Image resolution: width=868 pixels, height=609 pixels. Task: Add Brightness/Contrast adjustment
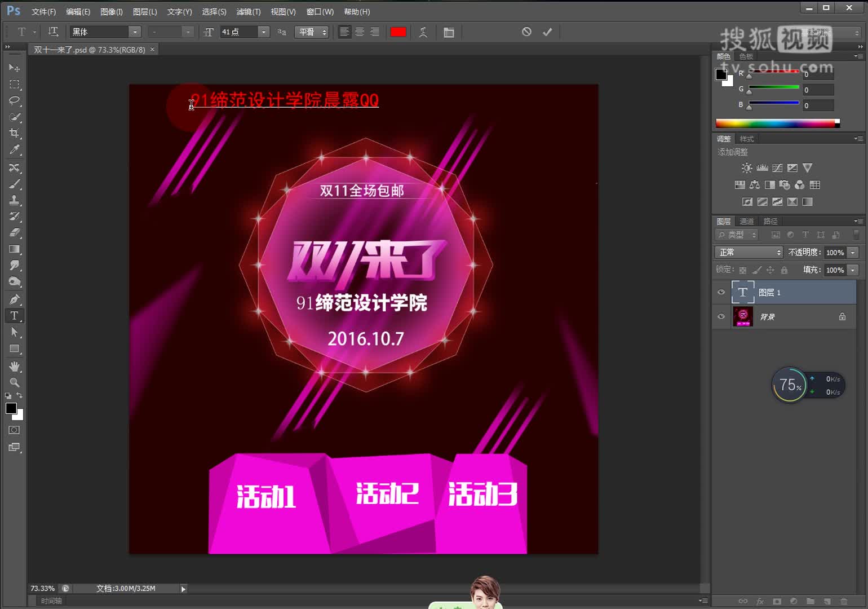[747, 168]
